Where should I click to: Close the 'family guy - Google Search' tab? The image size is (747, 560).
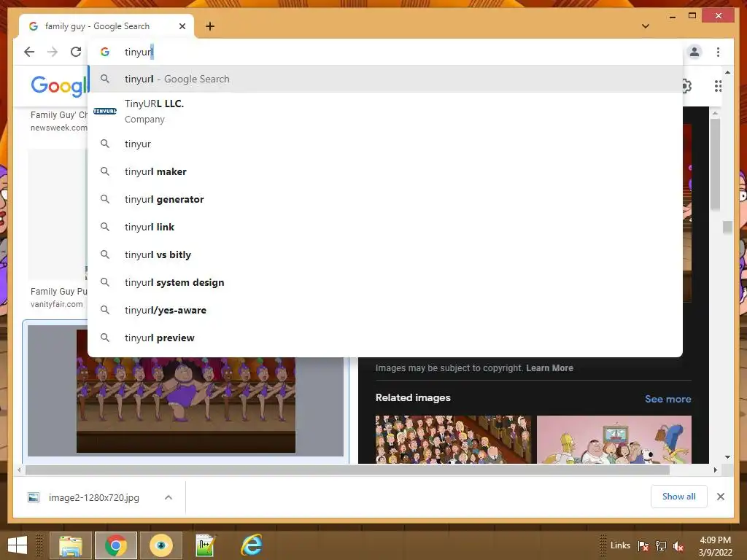[182, 26]
